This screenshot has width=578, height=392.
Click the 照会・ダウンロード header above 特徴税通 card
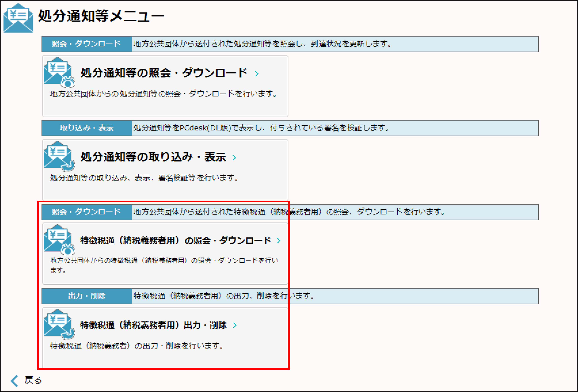coord(87,212)
